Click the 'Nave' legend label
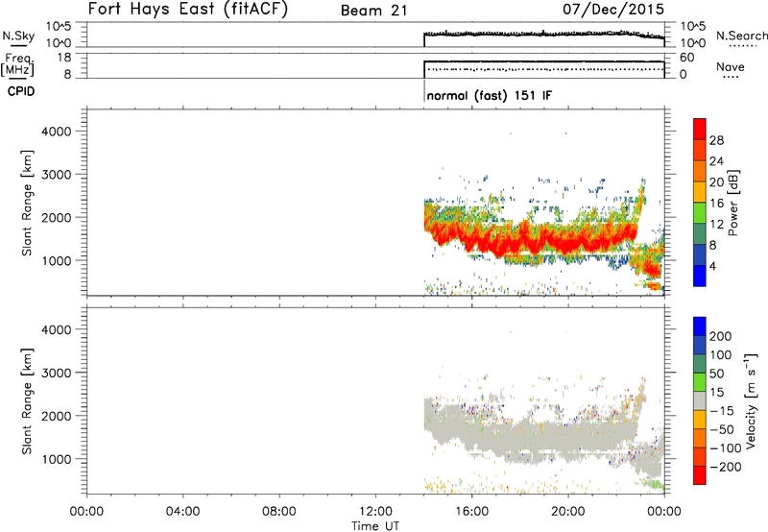 coord(731,67)
